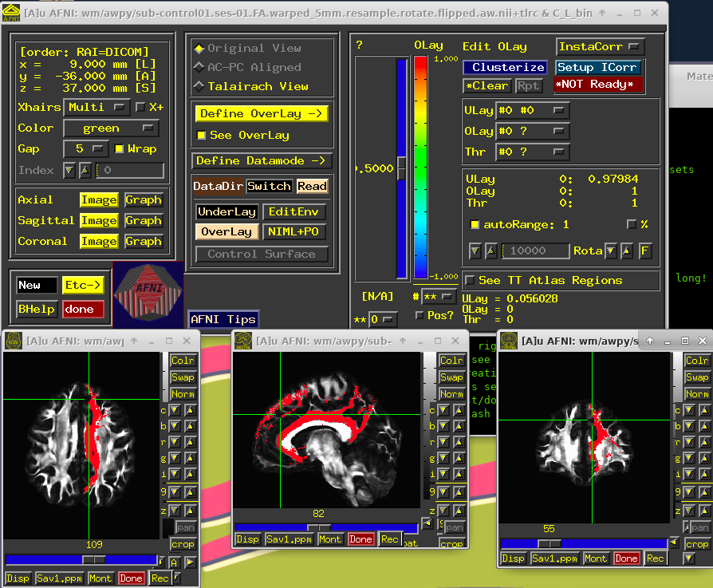
Task: Open Mont settings in sagittal viewer
Action: point(329,539)
